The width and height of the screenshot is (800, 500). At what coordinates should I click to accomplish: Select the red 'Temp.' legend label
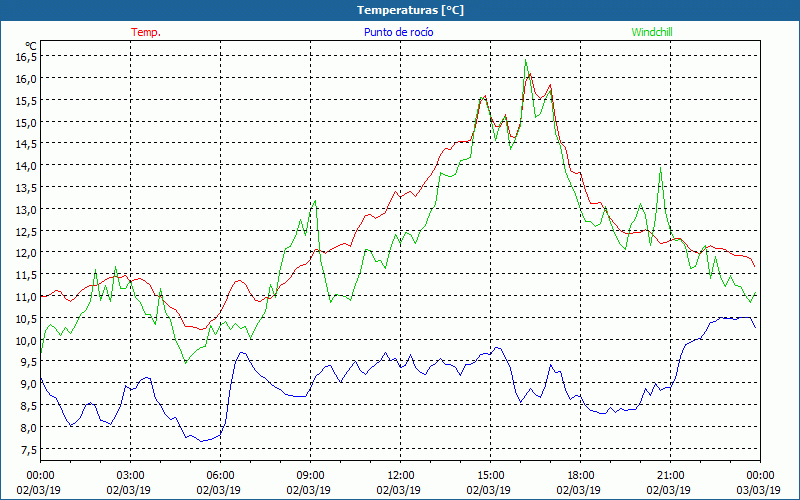click(146, 32)
